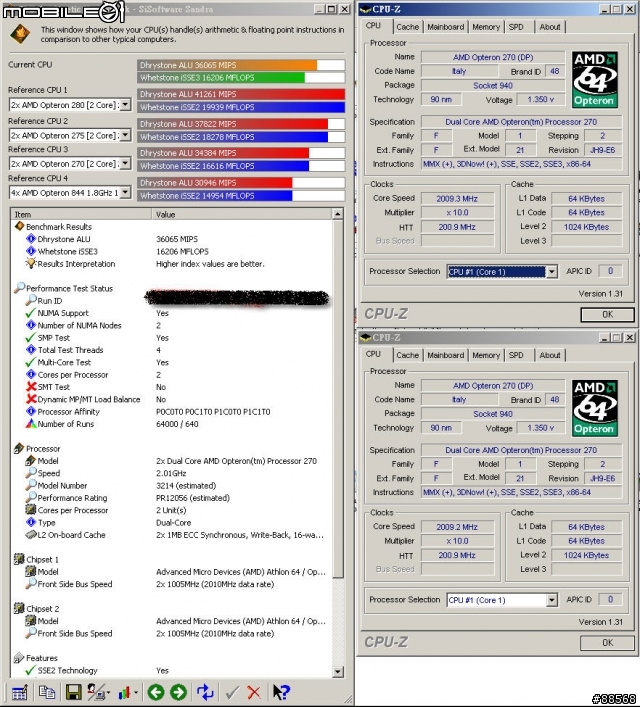Go back with the green left arrow
This screenshot has width=640, height=707.
(x=156, y=692)
